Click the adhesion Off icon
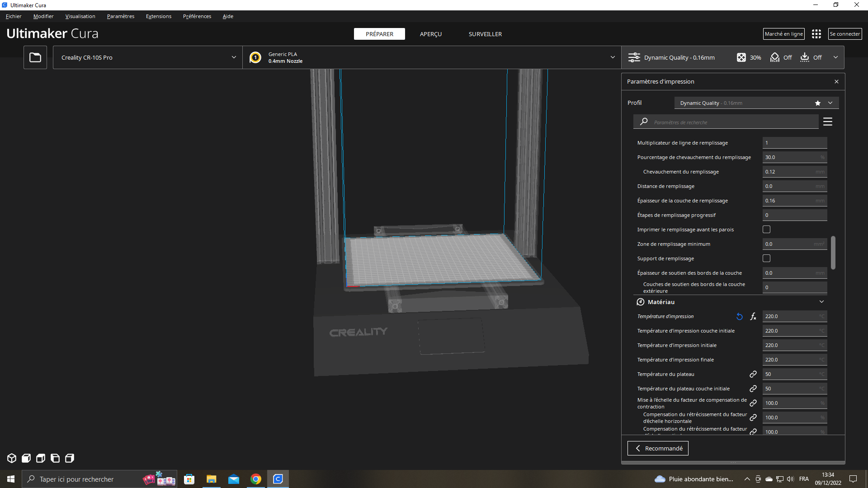868x488 pixels. click(x=805, y=57)
